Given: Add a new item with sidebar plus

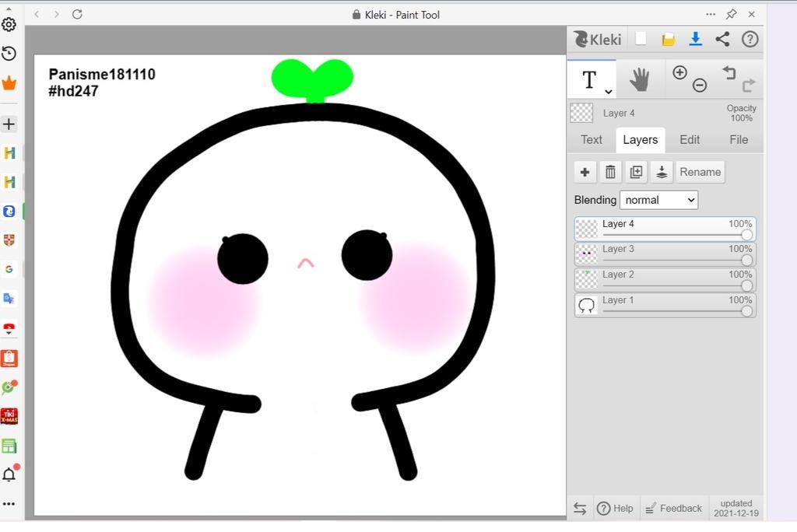Looking at the screenshot, I should click(x=9, y=124).
